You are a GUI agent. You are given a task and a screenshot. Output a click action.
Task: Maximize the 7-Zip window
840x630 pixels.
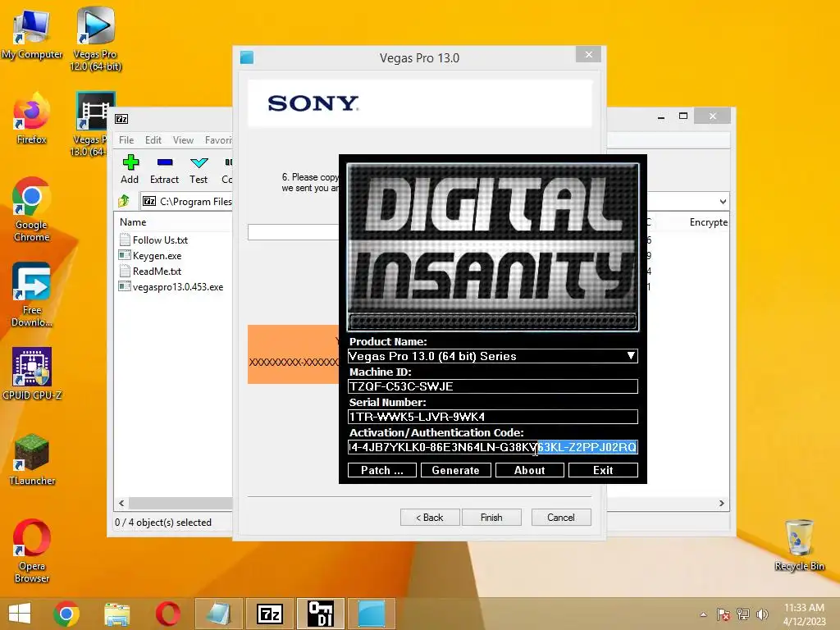coord(683,116)
